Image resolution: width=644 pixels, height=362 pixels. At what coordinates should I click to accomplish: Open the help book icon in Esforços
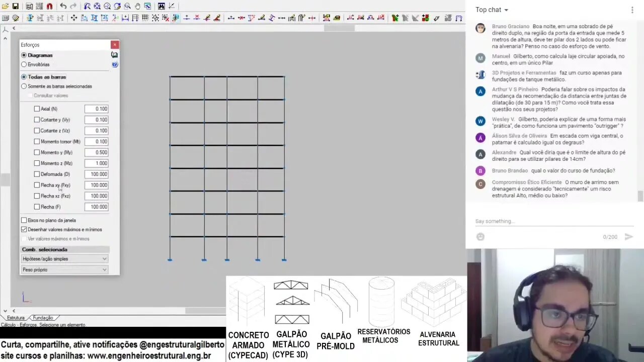[115, 55]
